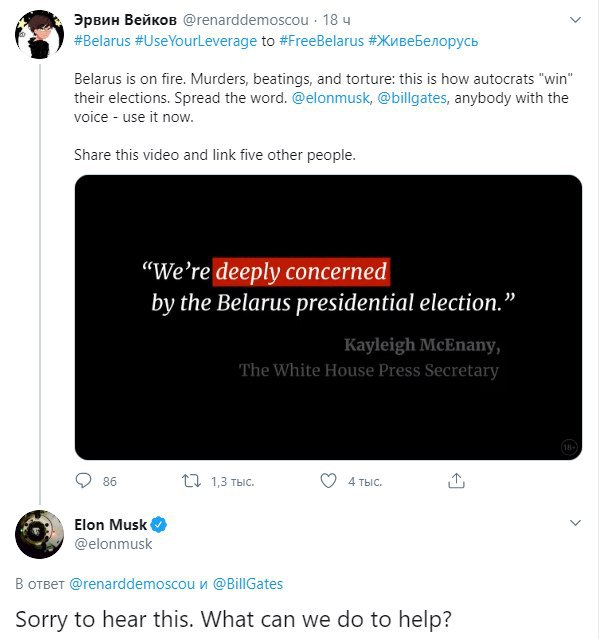Expand Elon Musk tweet's chevron menu
The height and width of the screenshot is (639, 601).
[576, 523]
